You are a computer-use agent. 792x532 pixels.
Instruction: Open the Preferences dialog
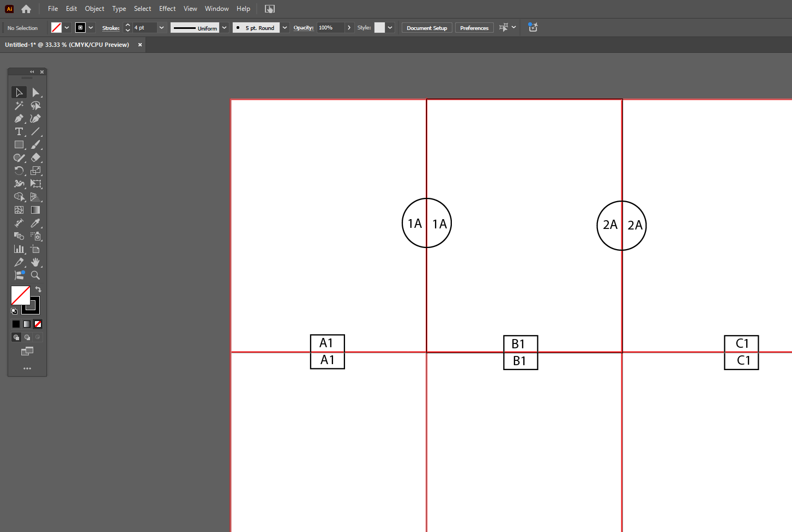click(474, 27)
